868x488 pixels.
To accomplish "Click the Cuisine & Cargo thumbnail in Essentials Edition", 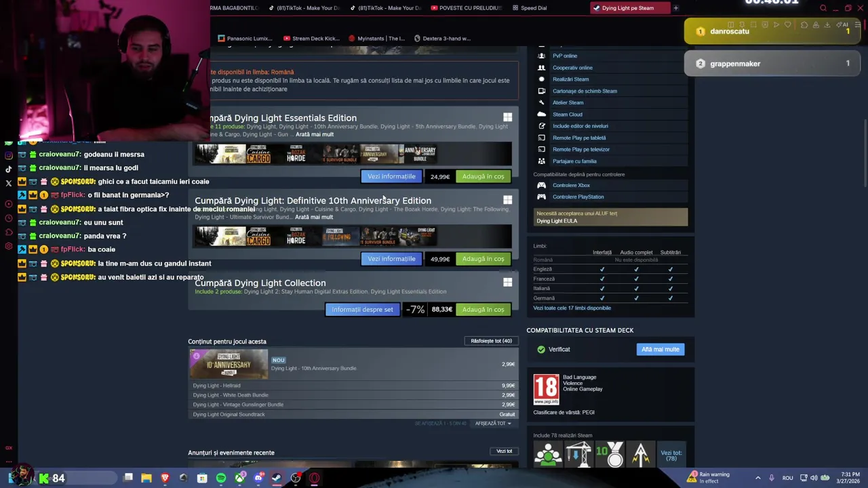I will pos(258,155).
